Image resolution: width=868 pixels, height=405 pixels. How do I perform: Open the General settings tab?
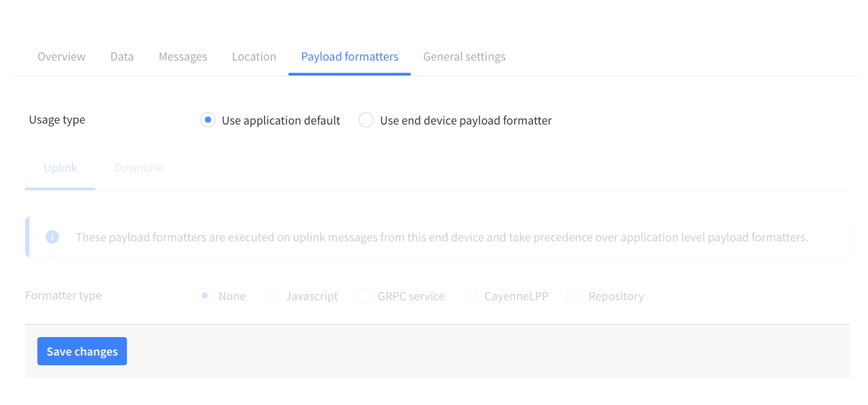(464, 56)
